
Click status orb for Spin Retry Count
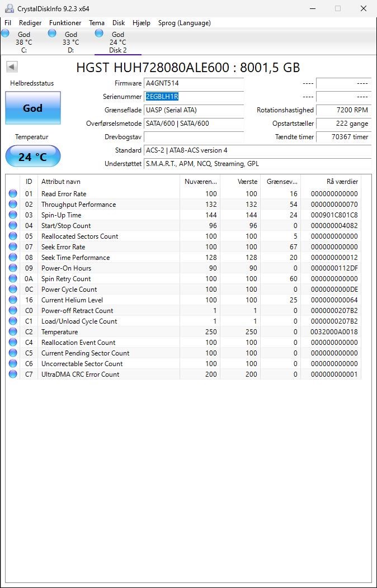13,278
